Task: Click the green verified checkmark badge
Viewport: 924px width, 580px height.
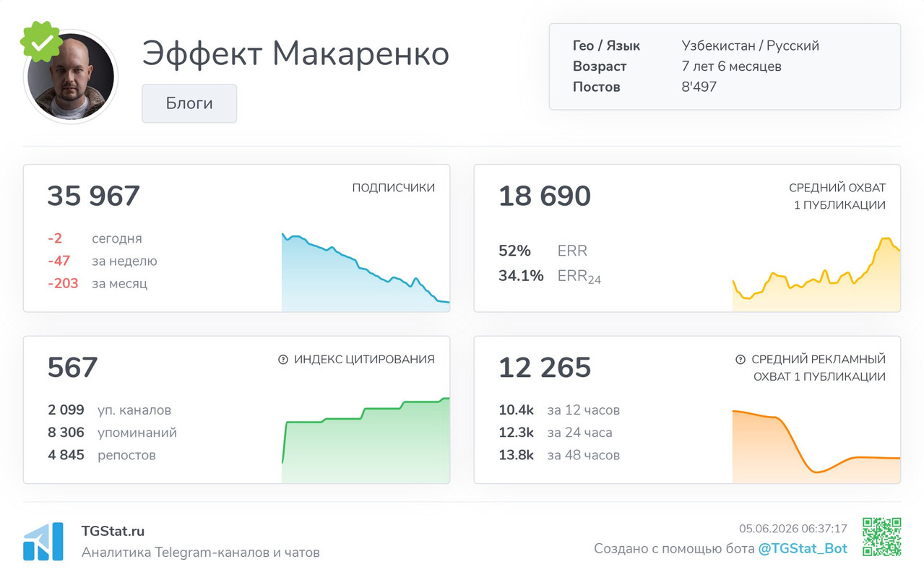Action: point(40,41)
